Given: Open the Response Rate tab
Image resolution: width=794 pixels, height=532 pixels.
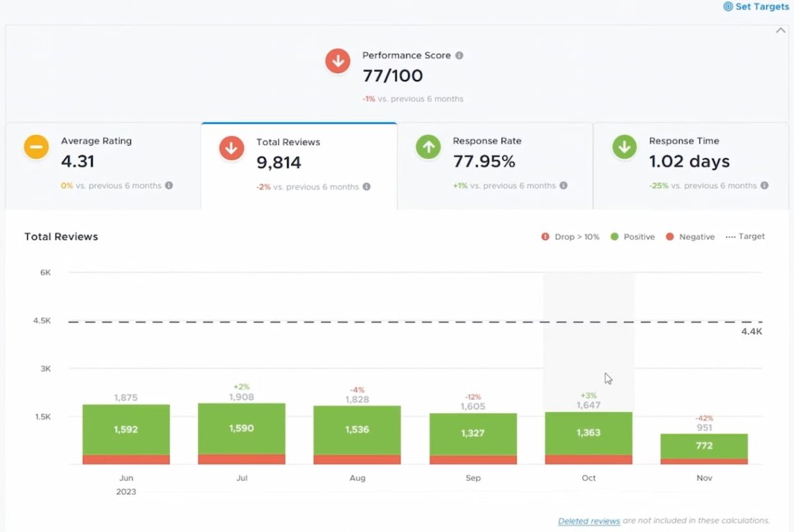Looking at the screenshot, I should pyautogui.click(x=495, y=164).
